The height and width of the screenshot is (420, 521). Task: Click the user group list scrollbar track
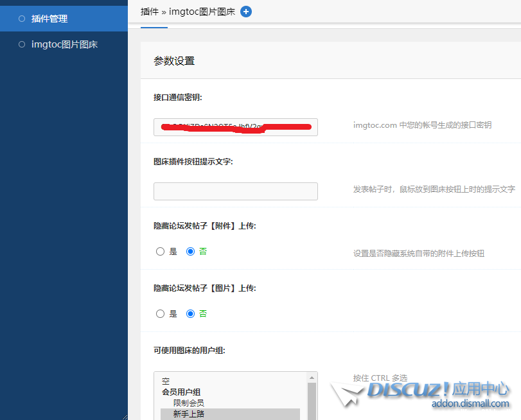pyautogui.click(x=312, y=401)
